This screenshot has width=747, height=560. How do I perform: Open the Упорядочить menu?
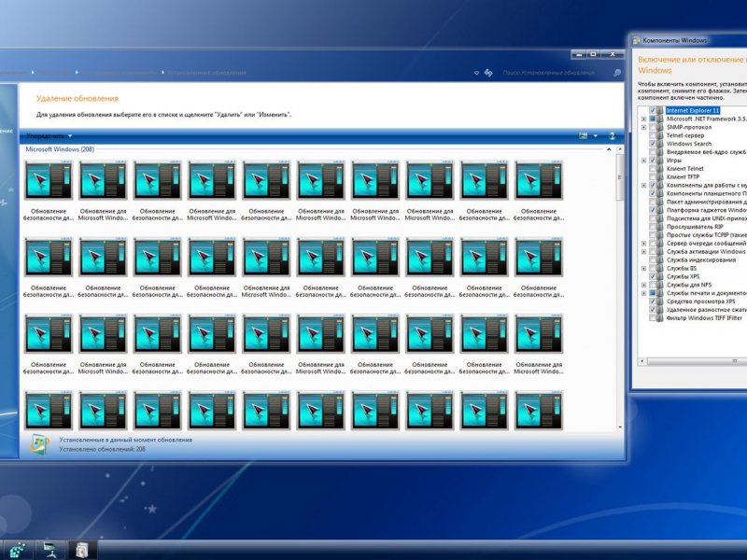[49, 136]
